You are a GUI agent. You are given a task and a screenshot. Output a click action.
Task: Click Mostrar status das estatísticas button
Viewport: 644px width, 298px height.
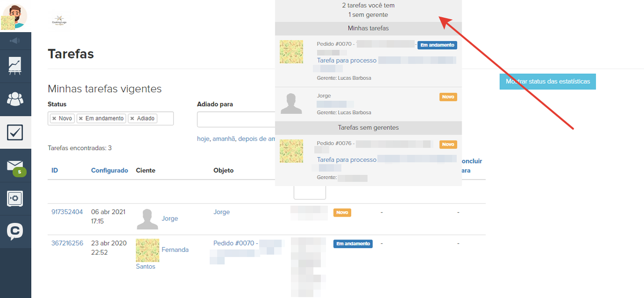(547, 82)
